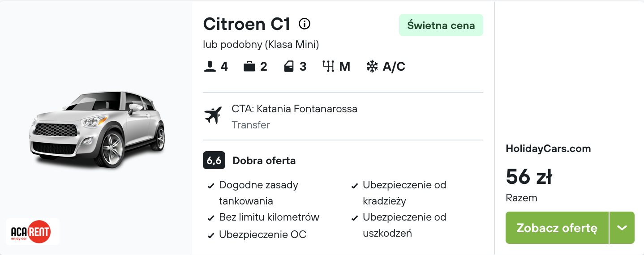Click the 56 zł total price
Image resolution: width=644 pixels, height=255 pixels.
[x=528, y=177]
